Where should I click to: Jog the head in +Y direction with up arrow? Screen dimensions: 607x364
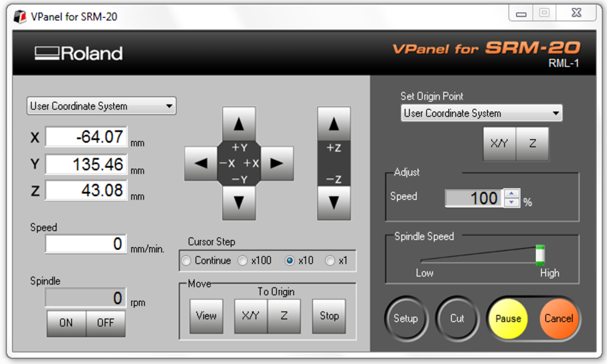click(239, 124)
